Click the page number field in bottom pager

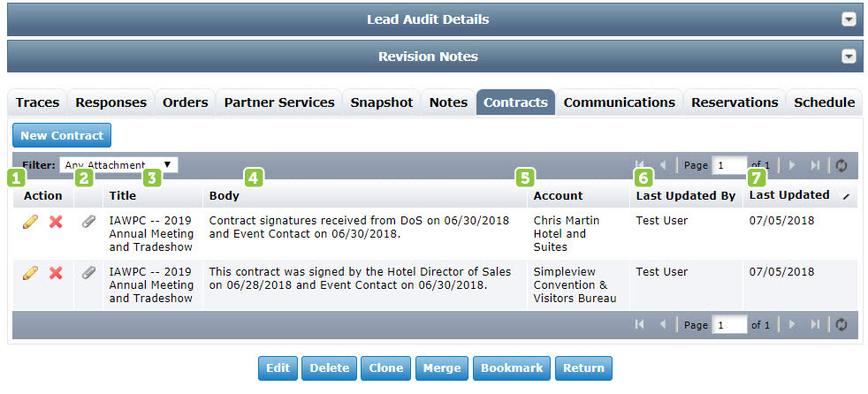(x=729, y=325)
